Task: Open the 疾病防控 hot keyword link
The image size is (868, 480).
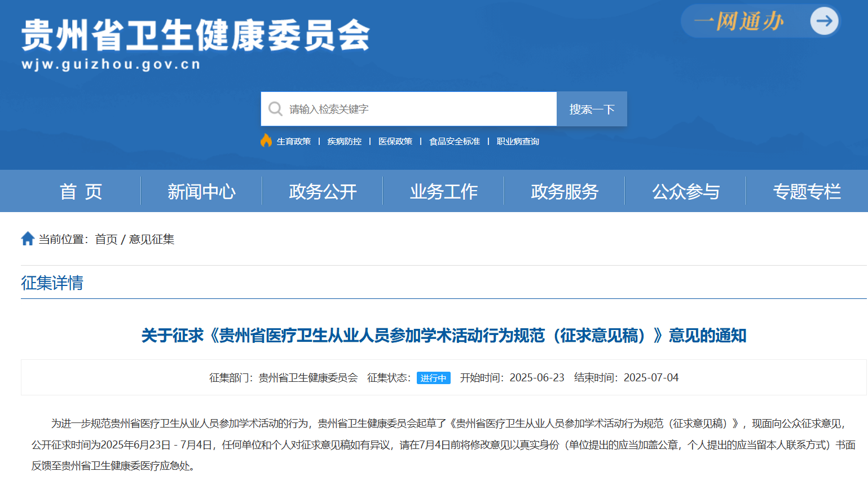Action: 345,142
